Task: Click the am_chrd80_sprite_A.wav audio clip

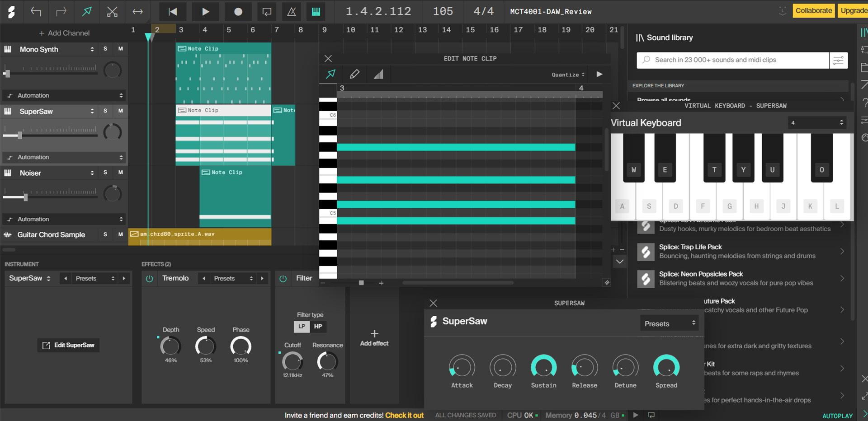Action: (200, 237)
